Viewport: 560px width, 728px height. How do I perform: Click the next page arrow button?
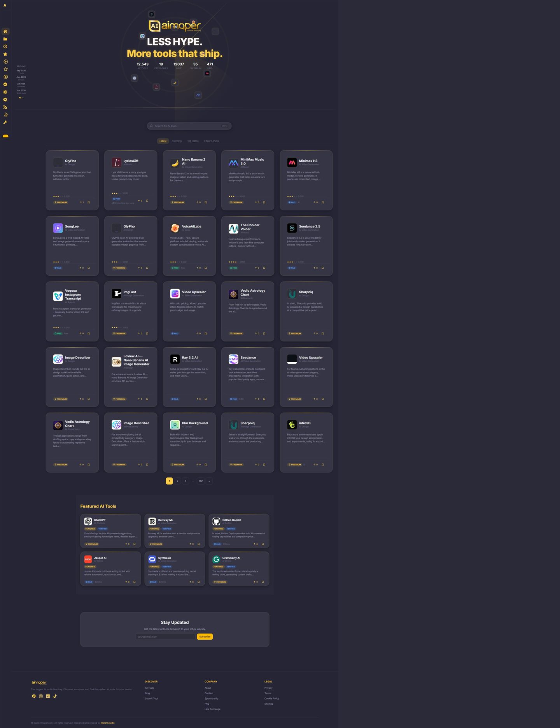pyautogui.click(x=209, y=481)
